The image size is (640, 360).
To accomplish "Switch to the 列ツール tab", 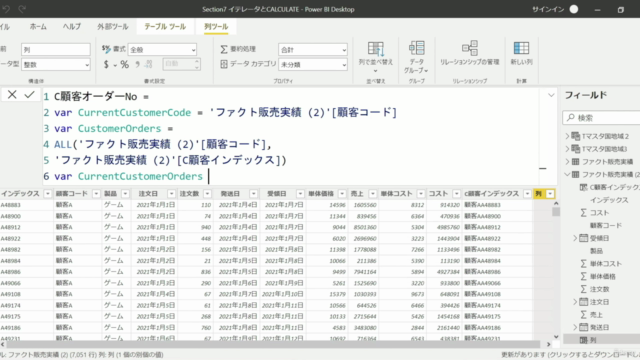I will [216, 27].
